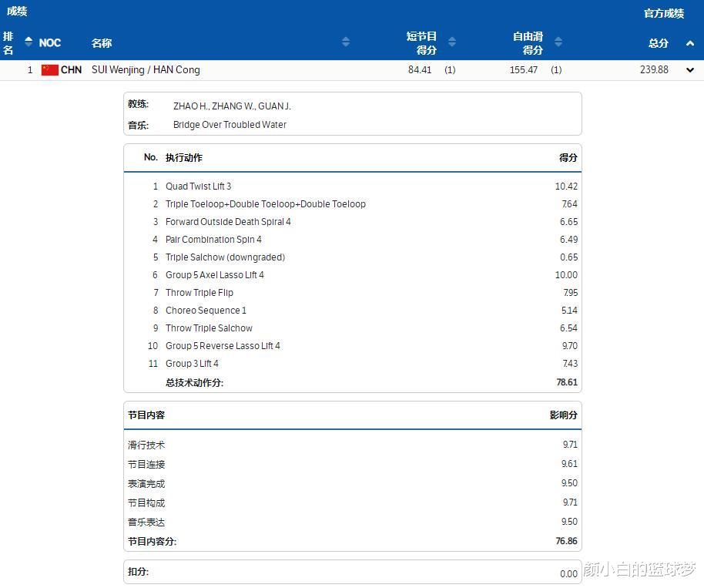This screenshot has height=588, width=704.
Task: Select the NOC column header
Action: pyautogui.click(x=50, y=42)
